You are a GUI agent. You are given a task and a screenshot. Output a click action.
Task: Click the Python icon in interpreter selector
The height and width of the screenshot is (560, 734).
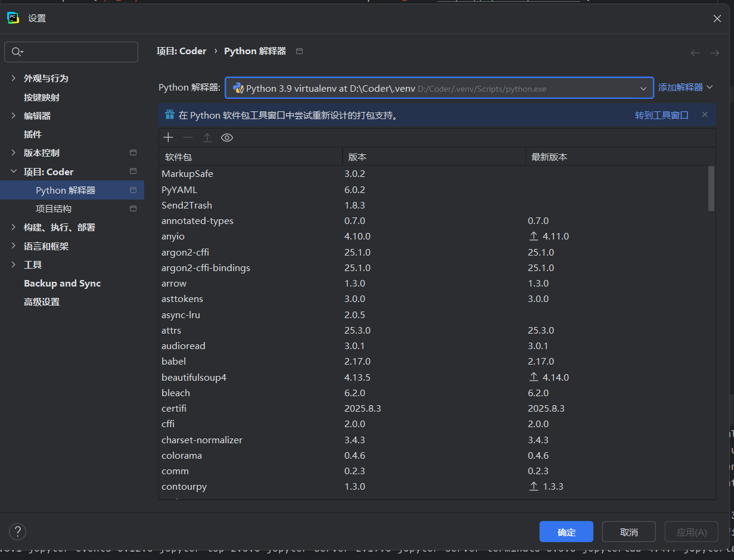click(x=238, y=88)
